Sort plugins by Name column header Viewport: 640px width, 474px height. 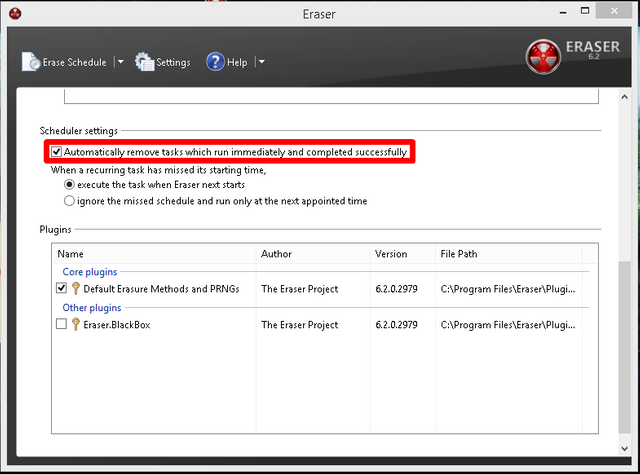click(x=154, y=254)
